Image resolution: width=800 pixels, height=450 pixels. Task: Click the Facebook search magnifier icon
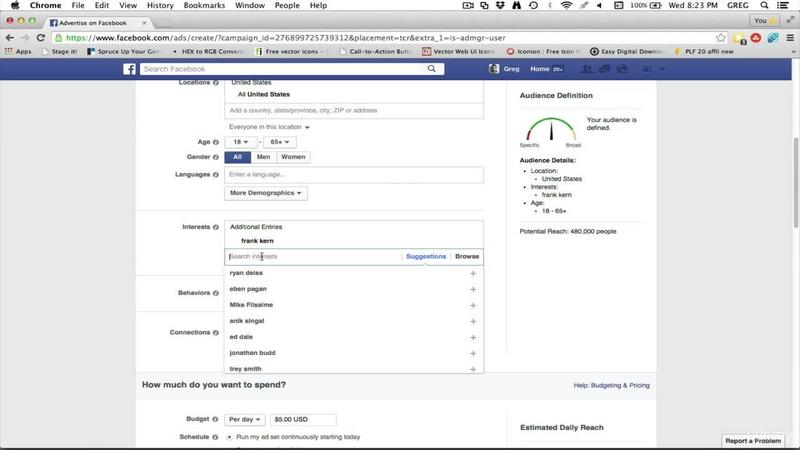432,68
